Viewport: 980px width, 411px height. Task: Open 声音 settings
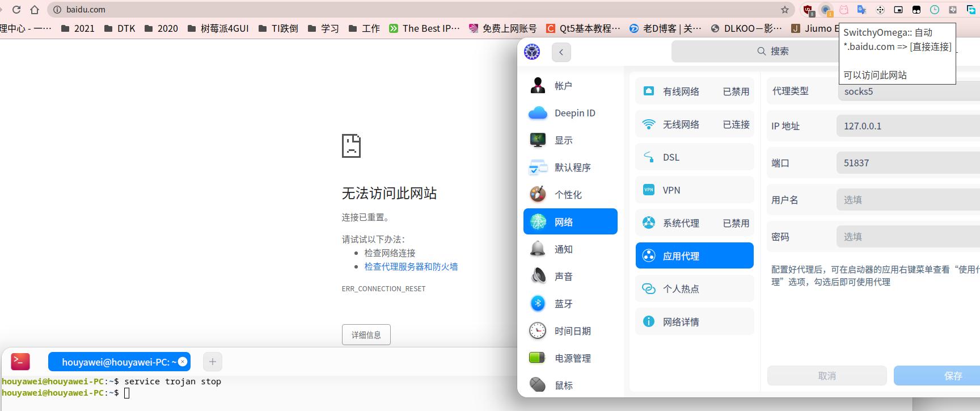coord(571,276)
